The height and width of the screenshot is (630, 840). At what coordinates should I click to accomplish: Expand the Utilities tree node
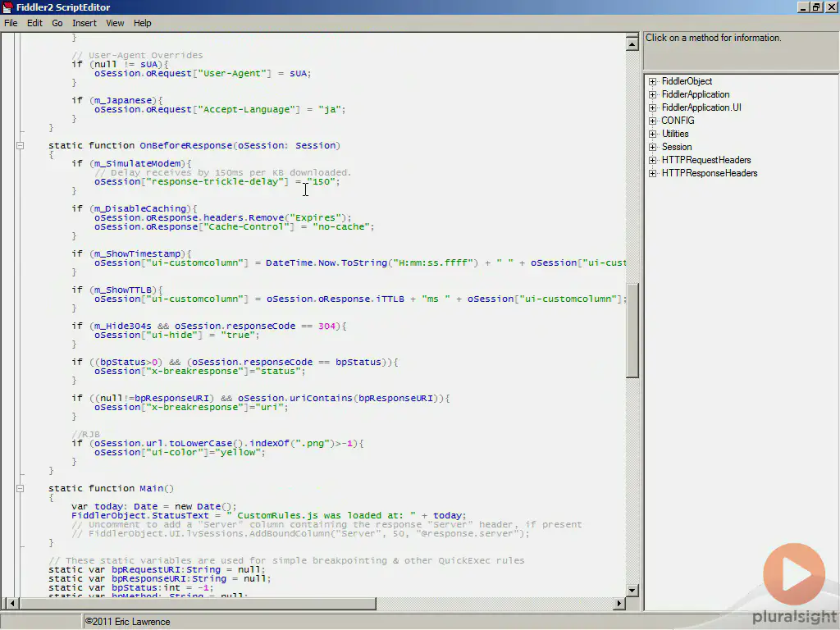click(652, 134)
